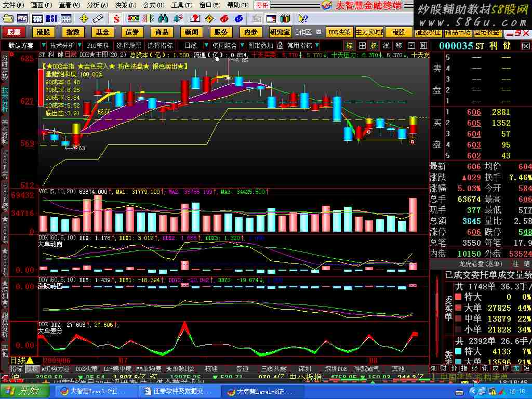Click the striped vertical bars toolbar icon

[148, 18]
